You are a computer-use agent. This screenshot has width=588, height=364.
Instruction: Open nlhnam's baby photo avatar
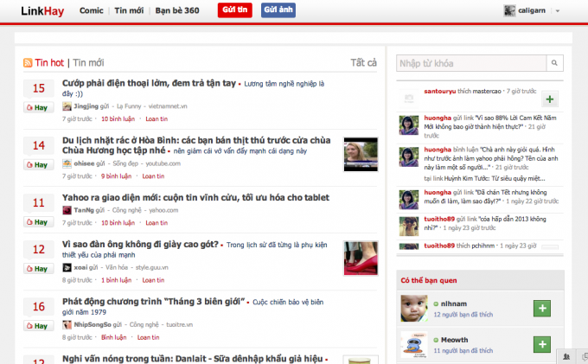(414, 308)
